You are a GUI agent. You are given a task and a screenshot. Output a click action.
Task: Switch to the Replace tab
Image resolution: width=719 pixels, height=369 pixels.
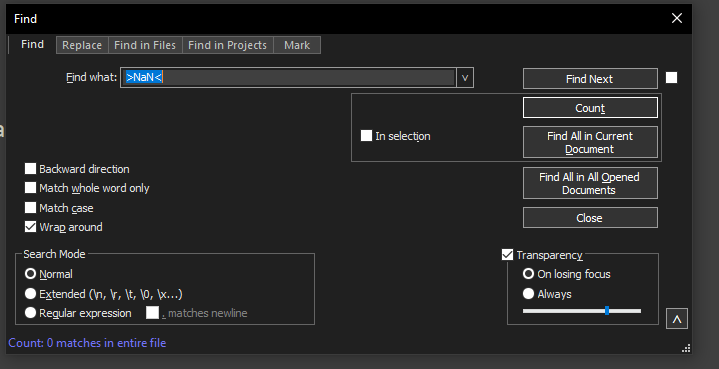(82, 45)
